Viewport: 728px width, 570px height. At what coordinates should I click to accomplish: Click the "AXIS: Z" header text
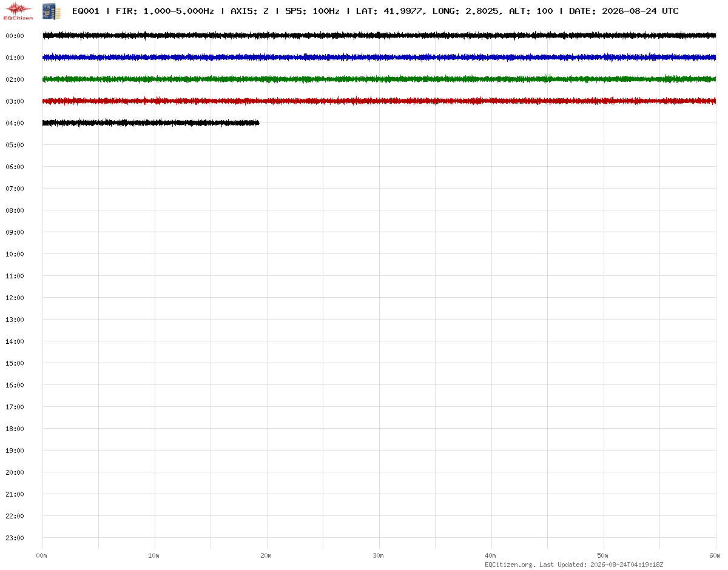click(249, 12)
